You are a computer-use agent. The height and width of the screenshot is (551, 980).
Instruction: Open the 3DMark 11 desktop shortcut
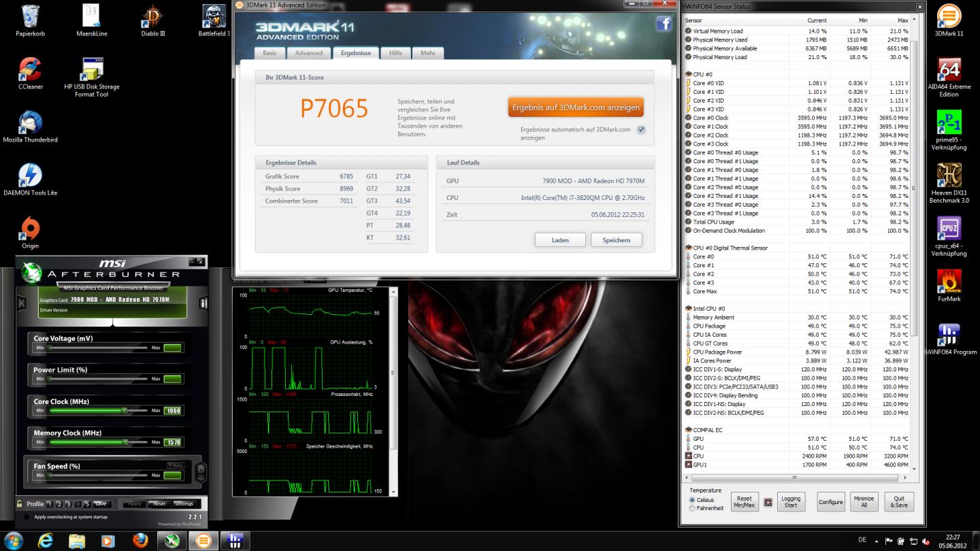(949, 20)
